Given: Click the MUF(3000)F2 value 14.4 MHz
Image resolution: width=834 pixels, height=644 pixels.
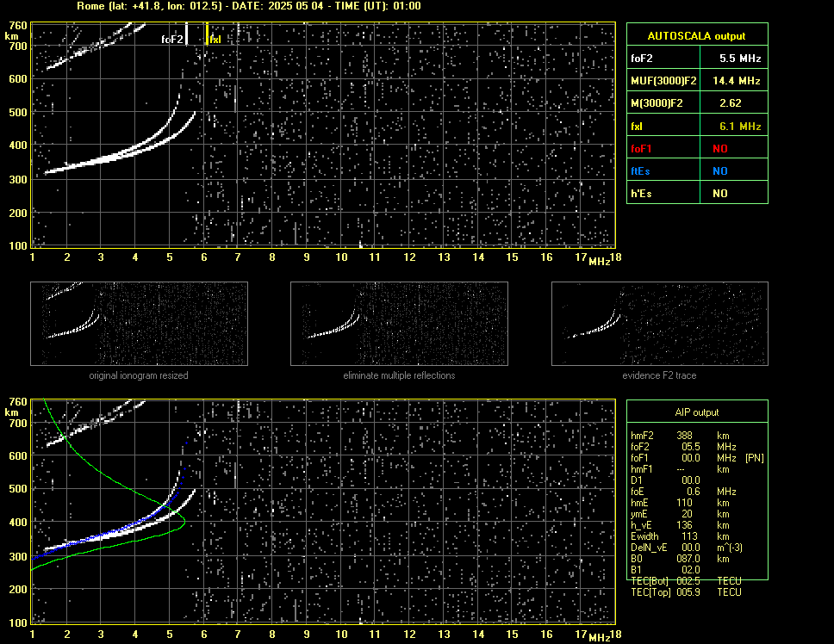Looking at the screenshot, I should [737, 81].
